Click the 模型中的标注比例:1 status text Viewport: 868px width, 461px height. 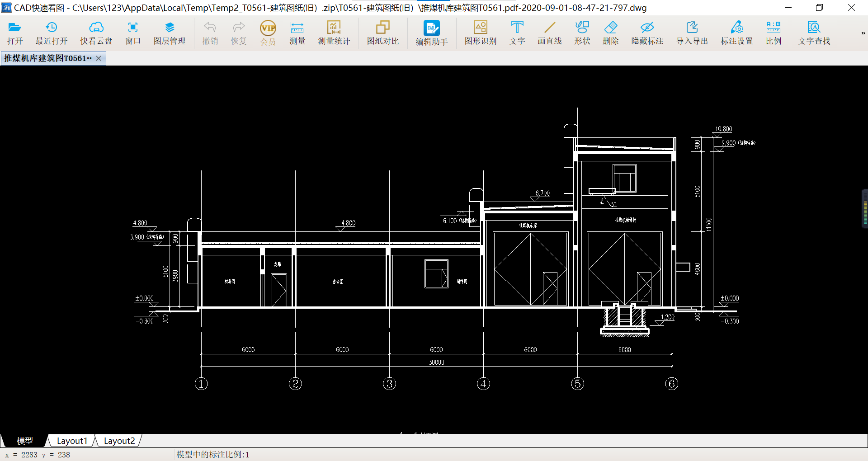(x=212, y=455)
